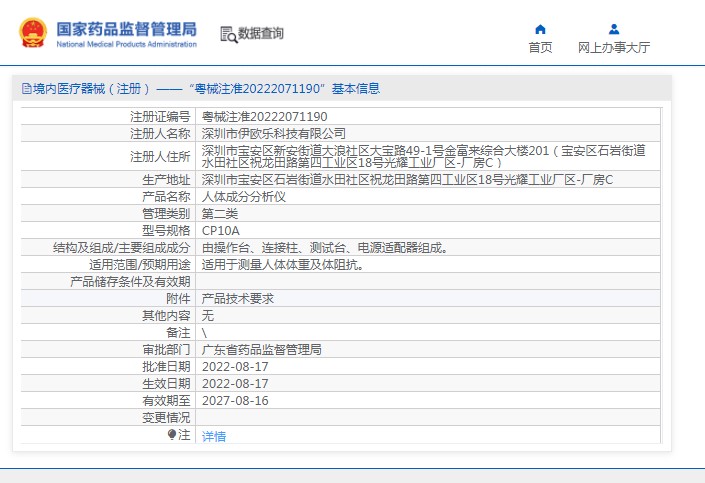Screen dimensions: 705x483
Task: Select the 注册人住所 address value
Action: pos(424,156)
